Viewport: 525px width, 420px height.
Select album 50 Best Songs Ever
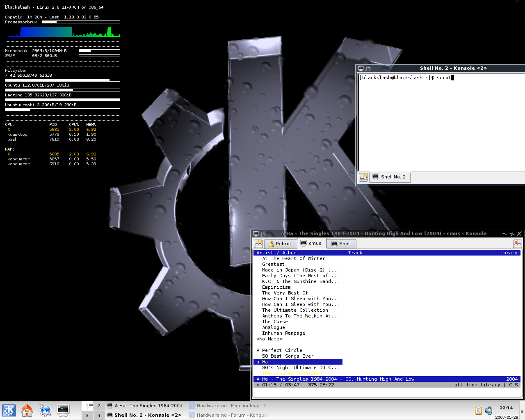pyautogui.click(x=288, y=356)
